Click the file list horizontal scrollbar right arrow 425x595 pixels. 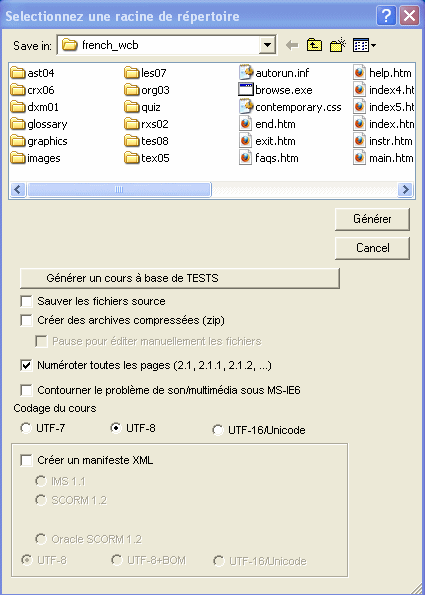[405, 189]
